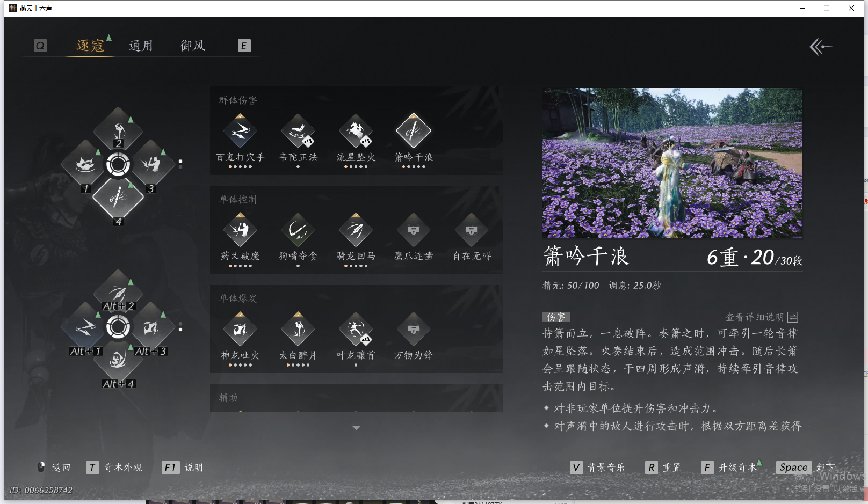Click the 叶龙骧首 skill icon
Viewport: 868px width, 504px height.
(356, 329)
